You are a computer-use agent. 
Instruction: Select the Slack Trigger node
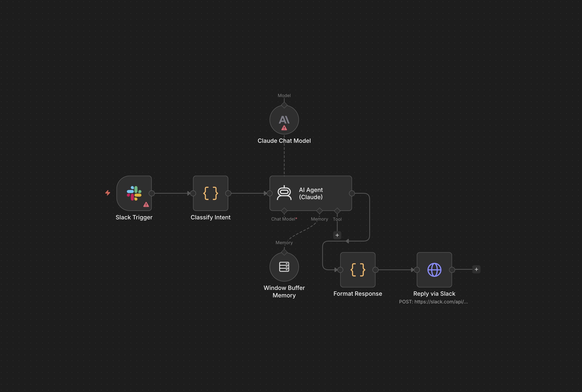coord(134,193)
